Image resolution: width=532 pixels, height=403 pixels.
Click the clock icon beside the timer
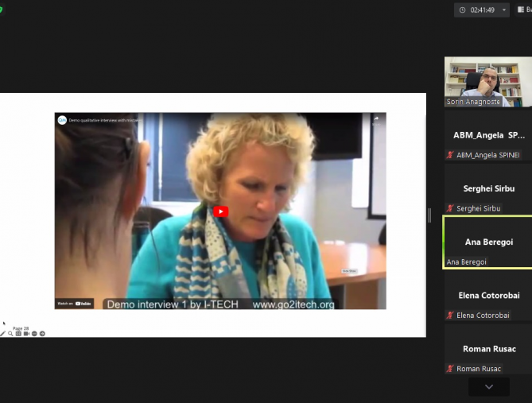[463, 10]
